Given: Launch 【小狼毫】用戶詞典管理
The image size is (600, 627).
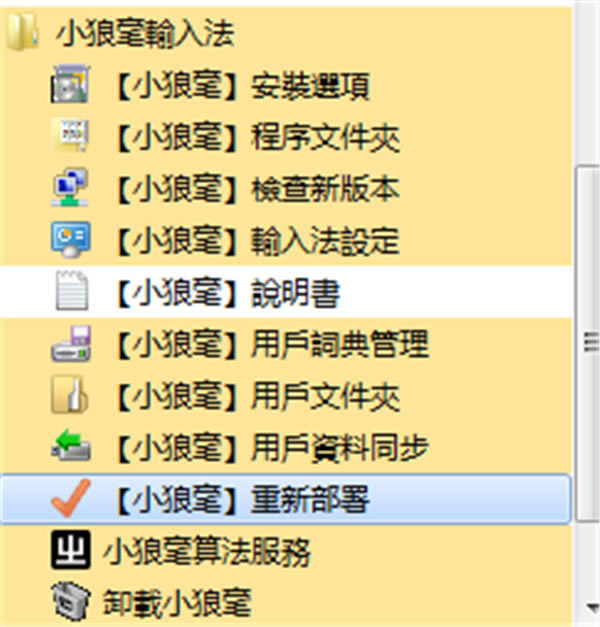Looking at the screenshot, I should tap(286, 344).
